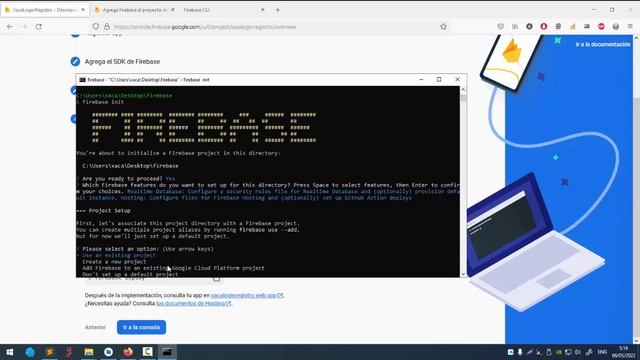Show site security lock info

[x=107, y=27]
